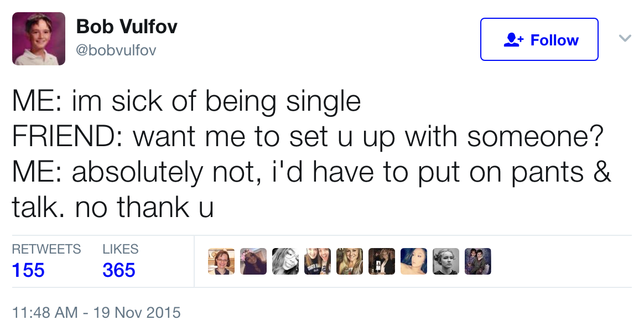Open Bob Vulfov's profile picture
644x330 pixels.
tap(39, 39)
